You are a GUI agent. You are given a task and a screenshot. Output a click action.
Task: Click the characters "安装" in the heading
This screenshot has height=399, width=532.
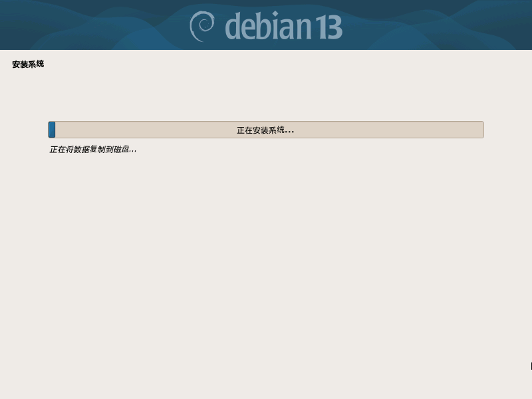[20, 64]
